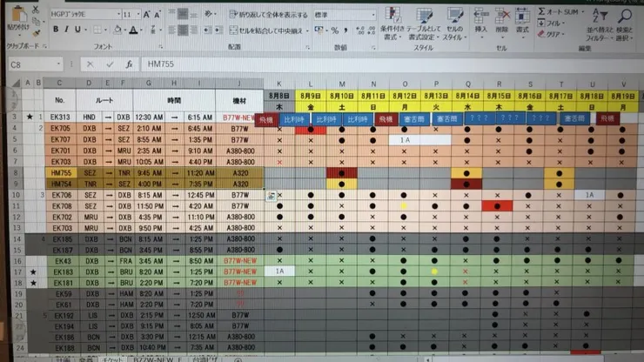This screenshot has height=362, width=644.
Task: Click the decrease decimal icon
Action: (372, 30)
